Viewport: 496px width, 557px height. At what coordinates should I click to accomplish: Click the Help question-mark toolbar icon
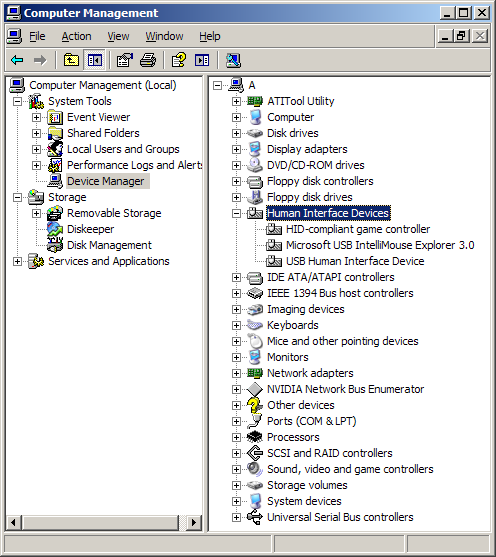click(x=179, y=60)
